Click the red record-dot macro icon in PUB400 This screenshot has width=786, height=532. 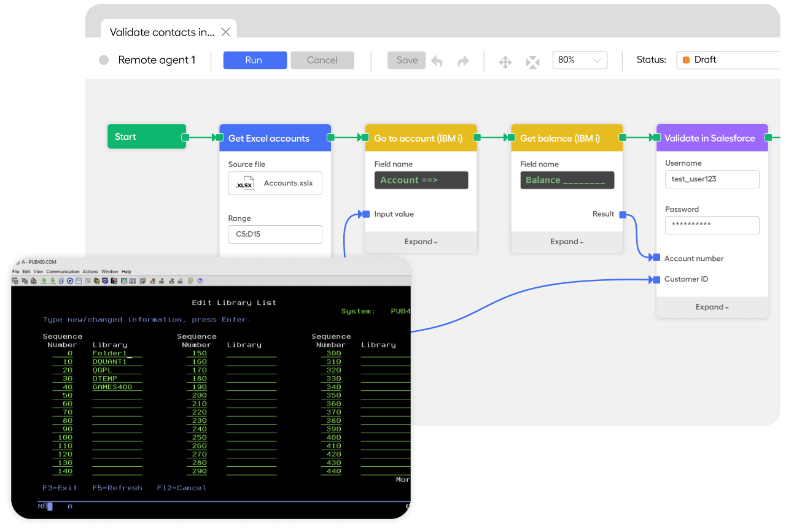click(153, 281)
